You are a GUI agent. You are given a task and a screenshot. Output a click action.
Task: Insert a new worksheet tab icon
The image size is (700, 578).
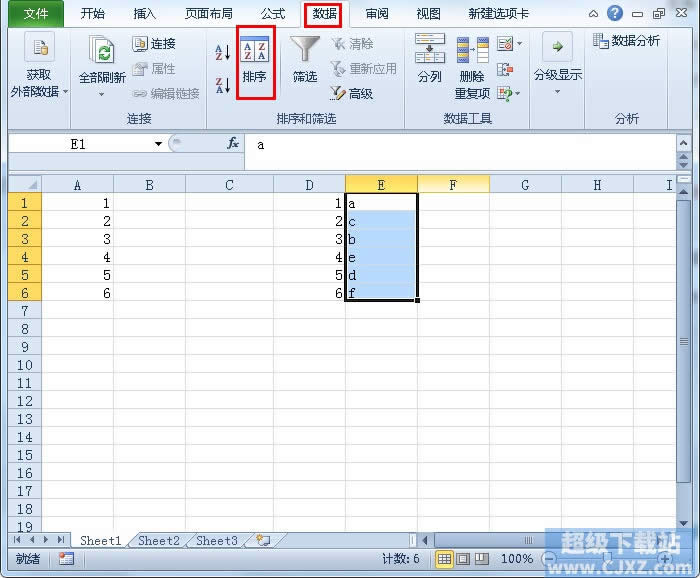[263, 540]
